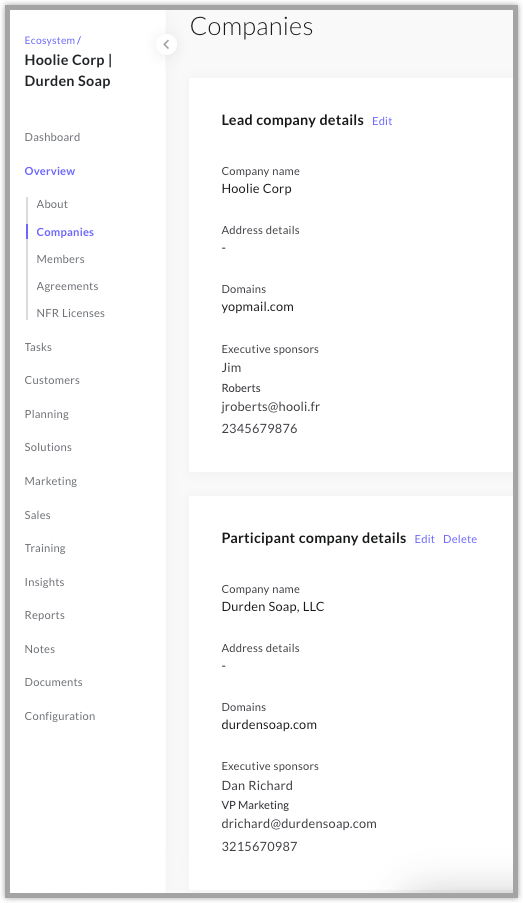Open the Reports section
The width and height of the screenshot is (523, 903).
[44, 615]
